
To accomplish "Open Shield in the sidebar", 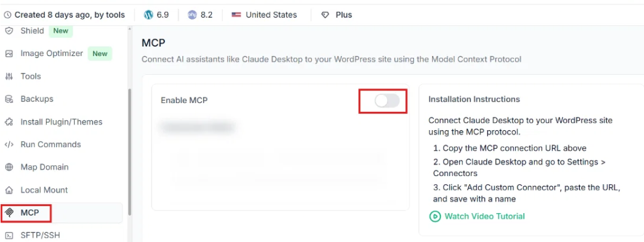I will [x=32, y=31].
